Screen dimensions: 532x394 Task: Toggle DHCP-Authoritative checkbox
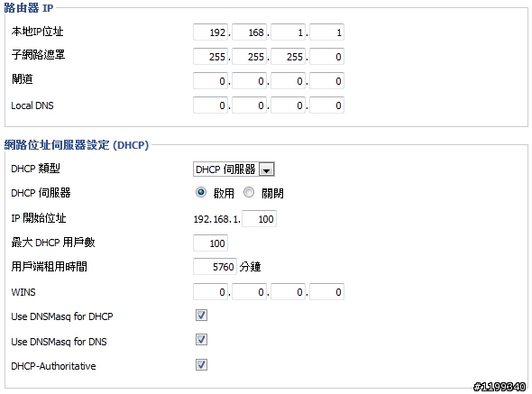click(x=202, y=365)
